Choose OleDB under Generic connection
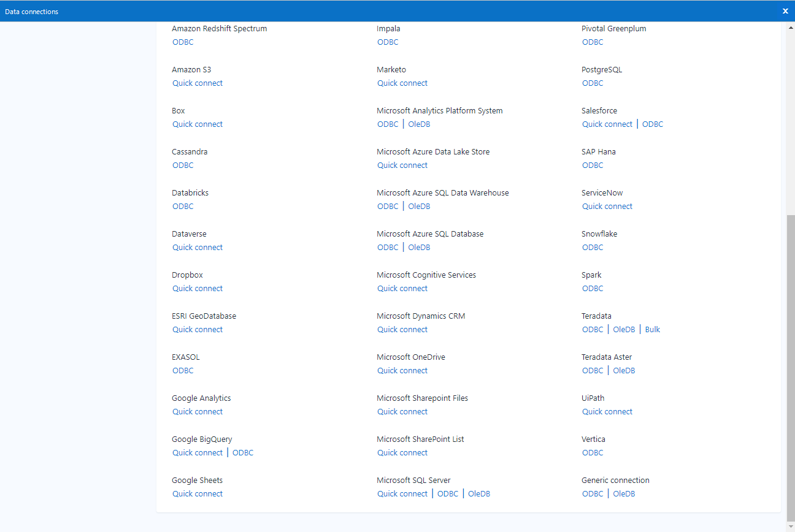This screenshot has height=532, width=795. click(624, 493)
